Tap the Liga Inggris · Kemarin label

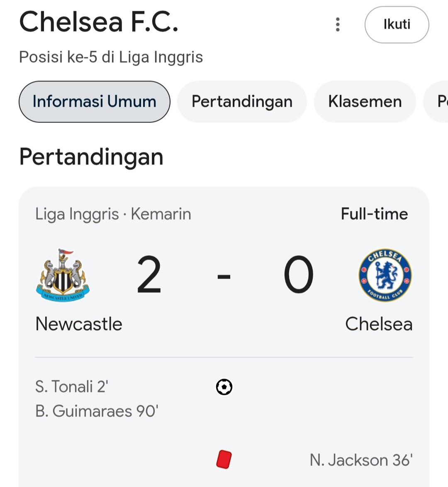[113, 214]
